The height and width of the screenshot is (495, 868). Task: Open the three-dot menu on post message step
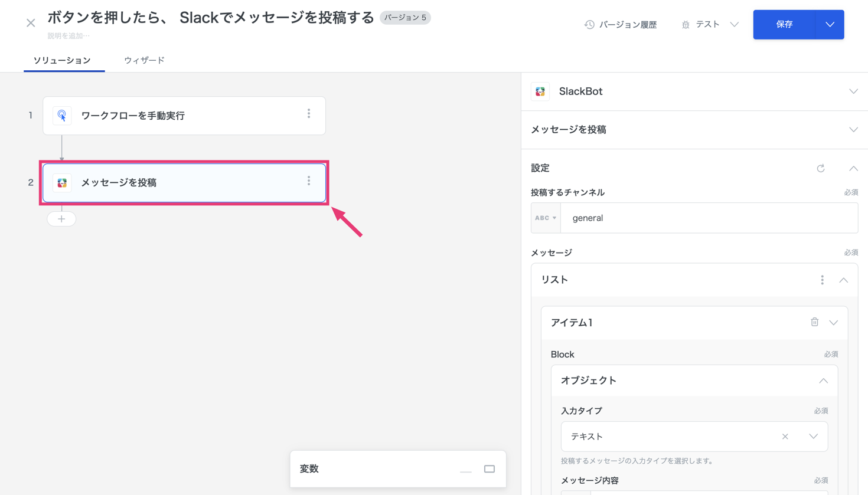309,181
